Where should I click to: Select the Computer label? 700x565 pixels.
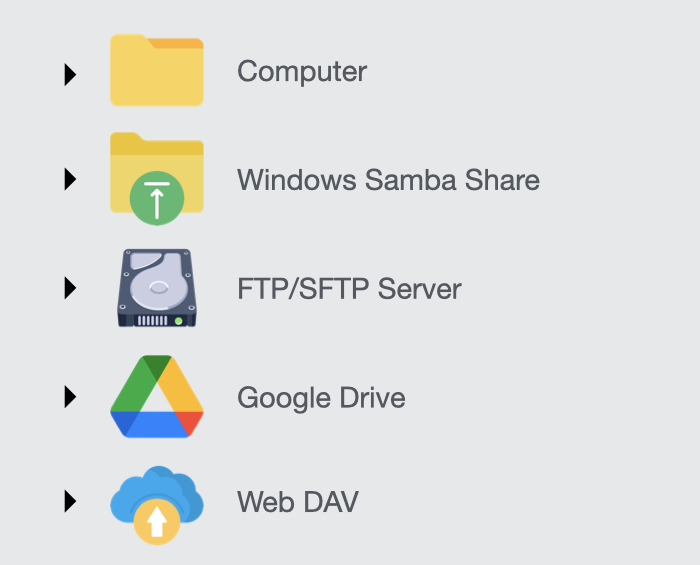tap(302, 72)
